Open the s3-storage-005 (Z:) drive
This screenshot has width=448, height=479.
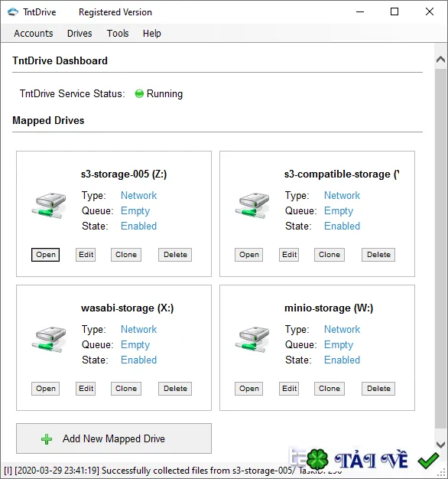tap(45, 255)
